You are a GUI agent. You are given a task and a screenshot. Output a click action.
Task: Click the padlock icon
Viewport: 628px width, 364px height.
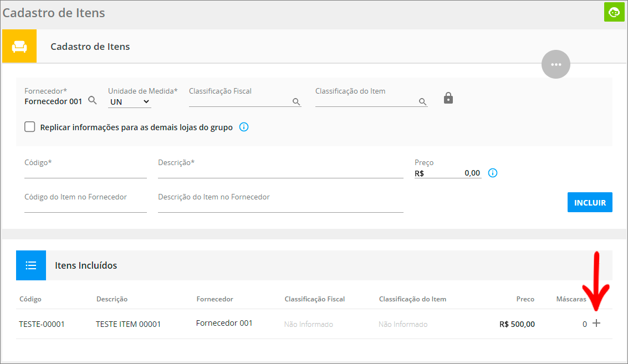pos(448,98)
